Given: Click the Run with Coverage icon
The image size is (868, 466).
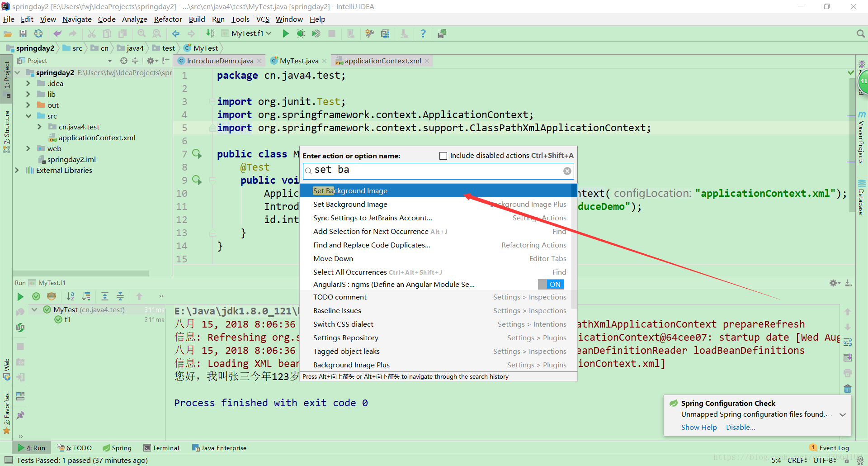Looking at the screenshot, I should pos(316,33).
